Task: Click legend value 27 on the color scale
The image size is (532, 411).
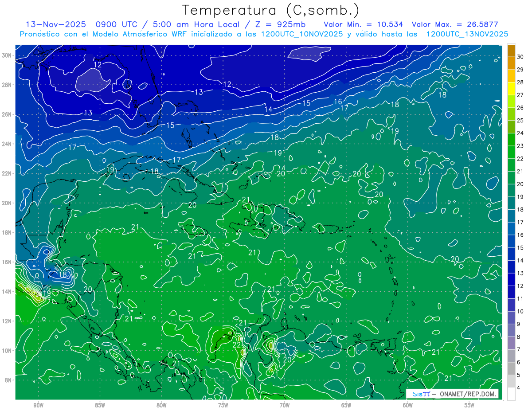Action: click(520, 95)
